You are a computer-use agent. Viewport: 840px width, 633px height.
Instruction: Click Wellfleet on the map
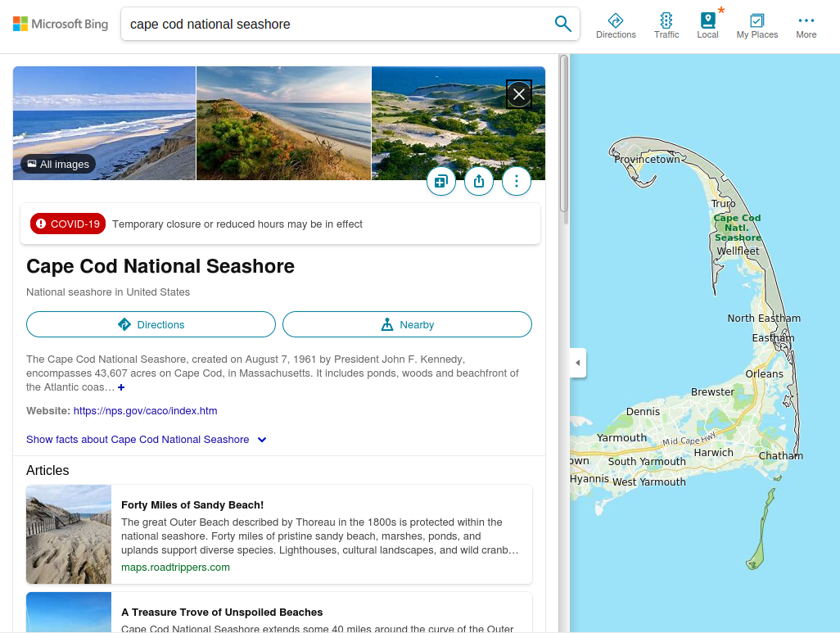738,251
